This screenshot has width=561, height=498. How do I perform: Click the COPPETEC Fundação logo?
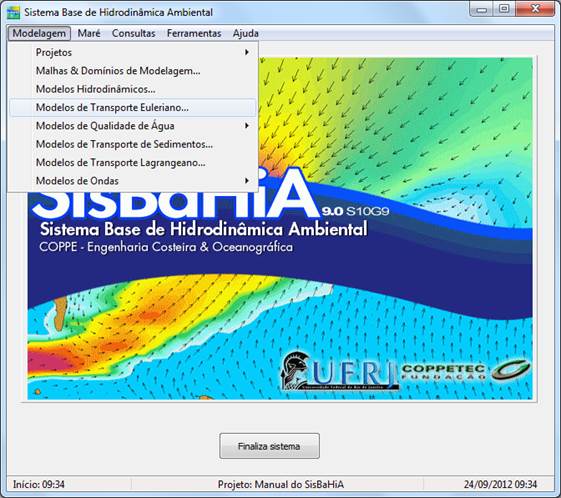465,371
